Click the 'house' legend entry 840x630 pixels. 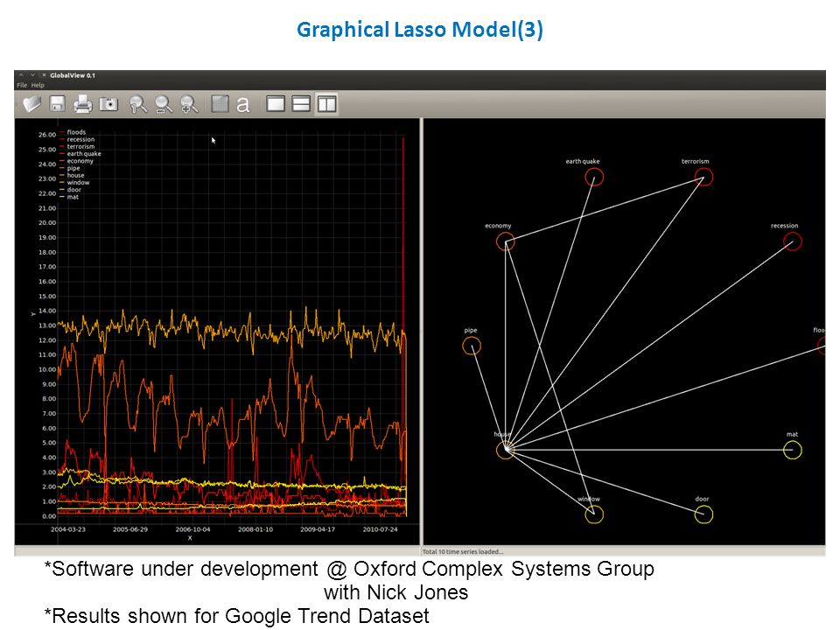tap(75, 175)
